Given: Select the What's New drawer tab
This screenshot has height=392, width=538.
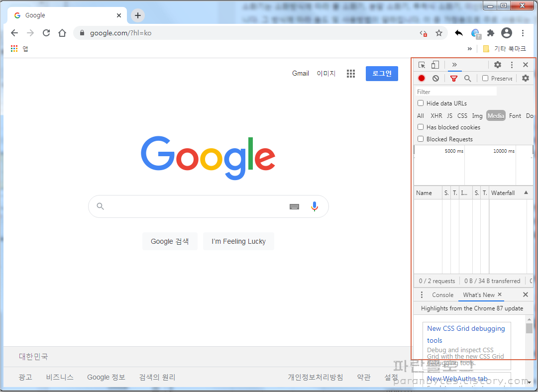Looking at the screenshot, I should coord(479,294).
